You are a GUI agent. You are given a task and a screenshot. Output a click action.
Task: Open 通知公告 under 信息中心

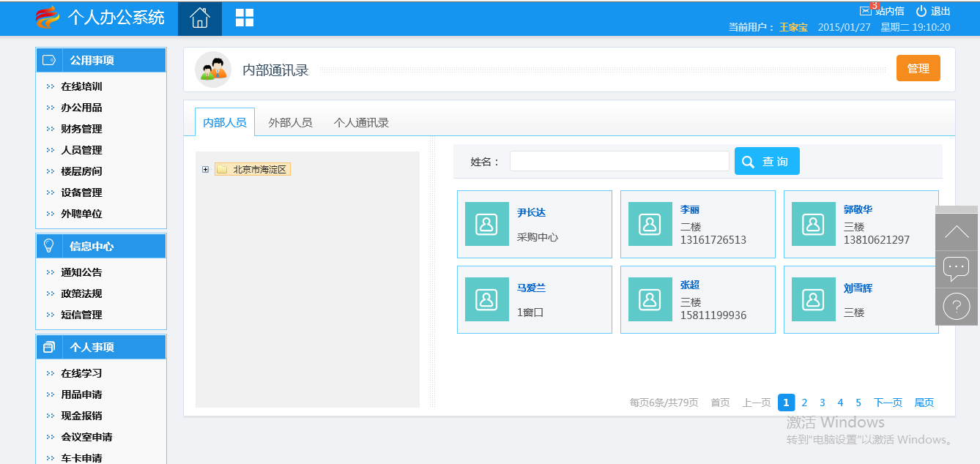pos(81,272)
